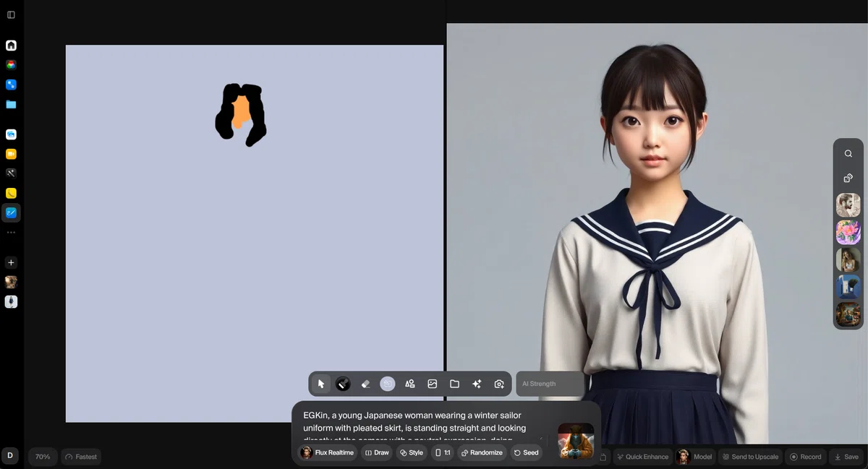This screenshot has height=469, width=868.
Task: Click the black and orange drawing on canvas
Action: (241, 115)
